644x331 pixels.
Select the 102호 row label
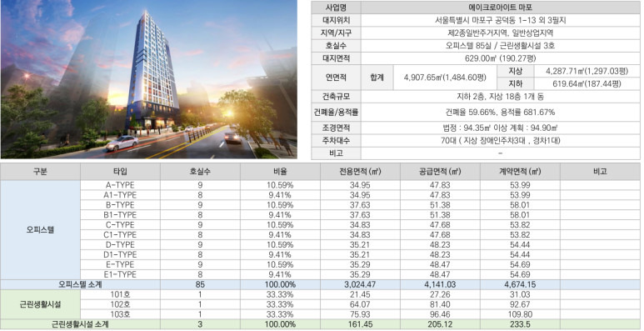120,304
